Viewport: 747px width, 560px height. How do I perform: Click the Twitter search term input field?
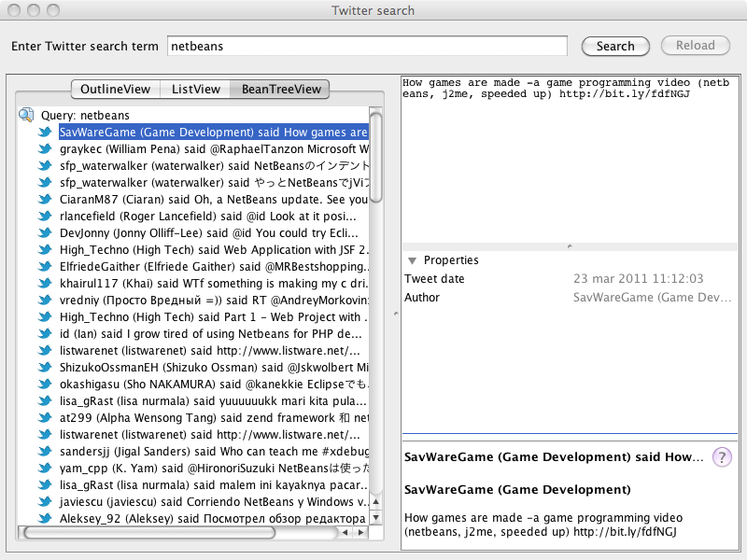(x=367, y=46)
